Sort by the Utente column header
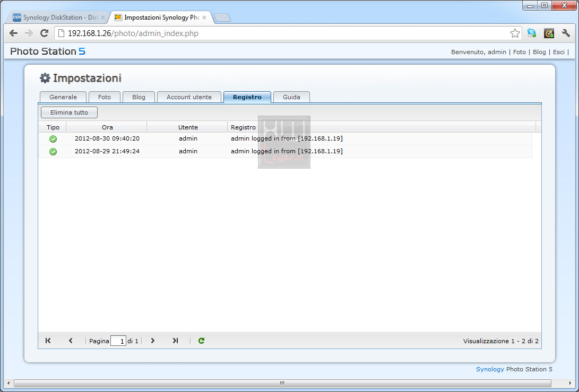 tap(188, 127)
